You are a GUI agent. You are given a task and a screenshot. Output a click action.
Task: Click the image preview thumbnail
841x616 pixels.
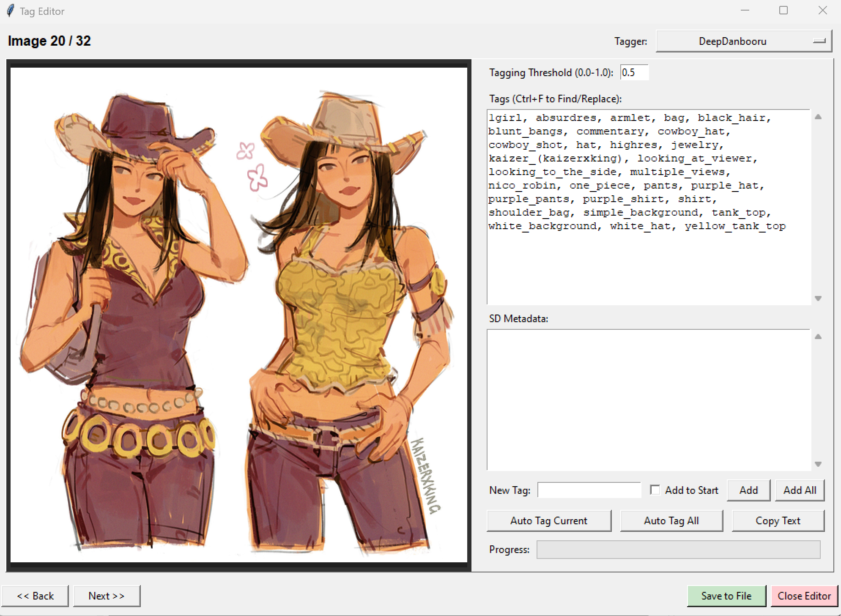238,315
